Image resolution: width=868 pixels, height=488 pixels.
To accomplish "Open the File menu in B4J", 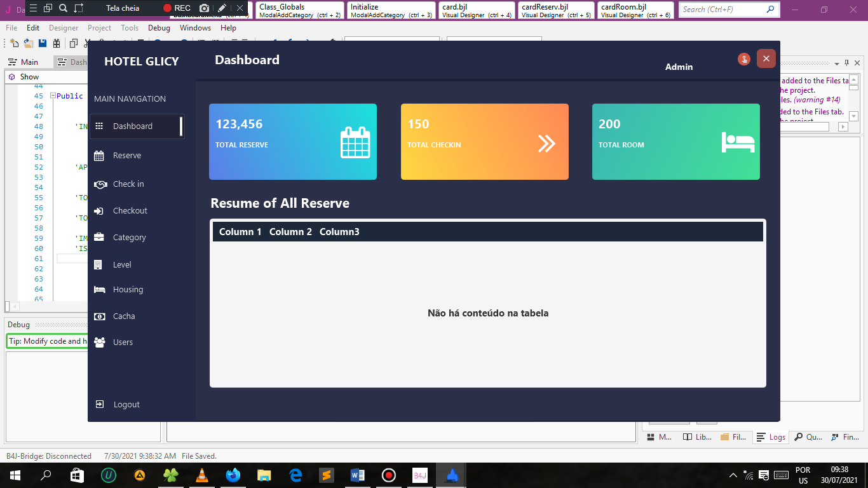I will (11, 28).
